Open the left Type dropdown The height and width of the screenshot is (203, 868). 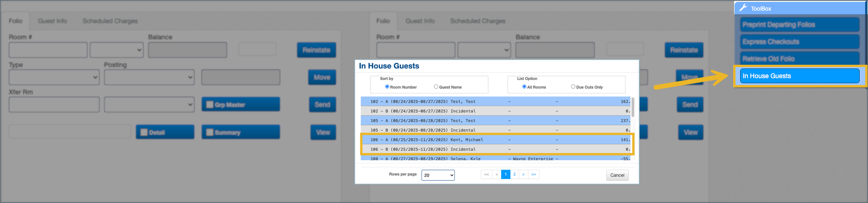[54, 77]
